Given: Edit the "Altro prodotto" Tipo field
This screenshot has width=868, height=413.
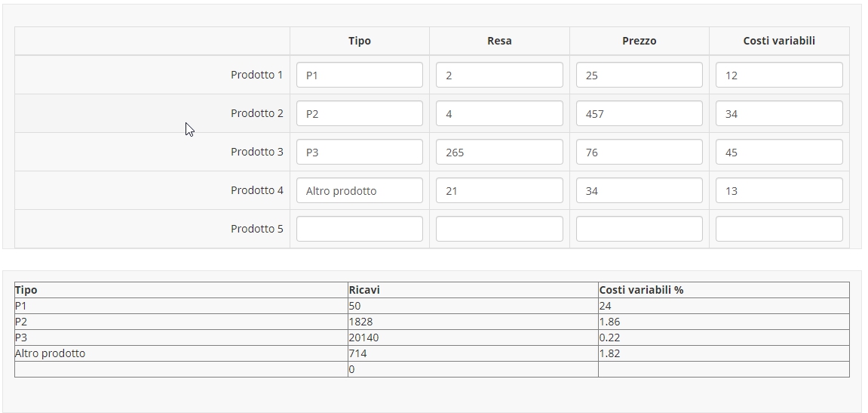Looking at the screenshot, I should coord(359,190).
